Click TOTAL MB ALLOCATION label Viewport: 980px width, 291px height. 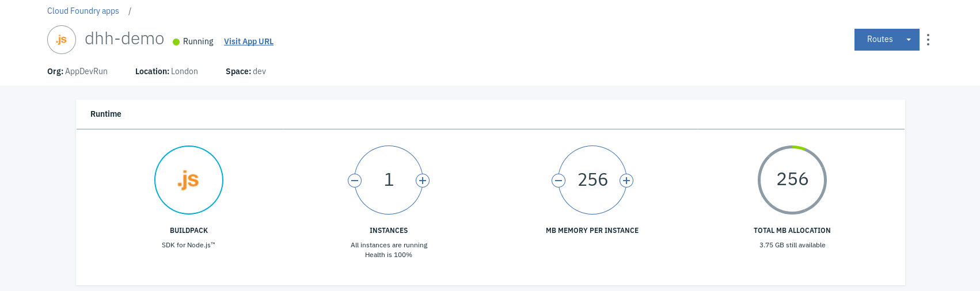pos(792,231)
